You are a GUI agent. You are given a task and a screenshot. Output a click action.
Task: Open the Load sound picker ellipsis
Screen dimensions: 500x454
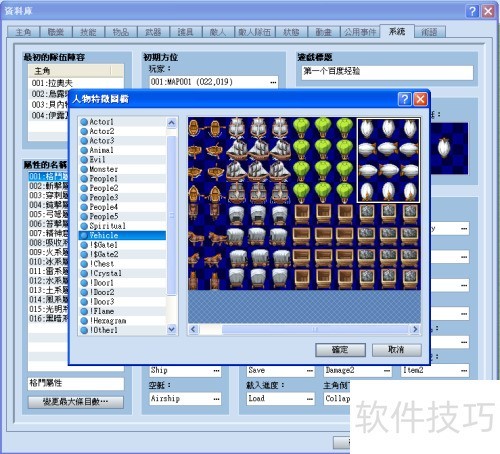(x=310, y=399)
